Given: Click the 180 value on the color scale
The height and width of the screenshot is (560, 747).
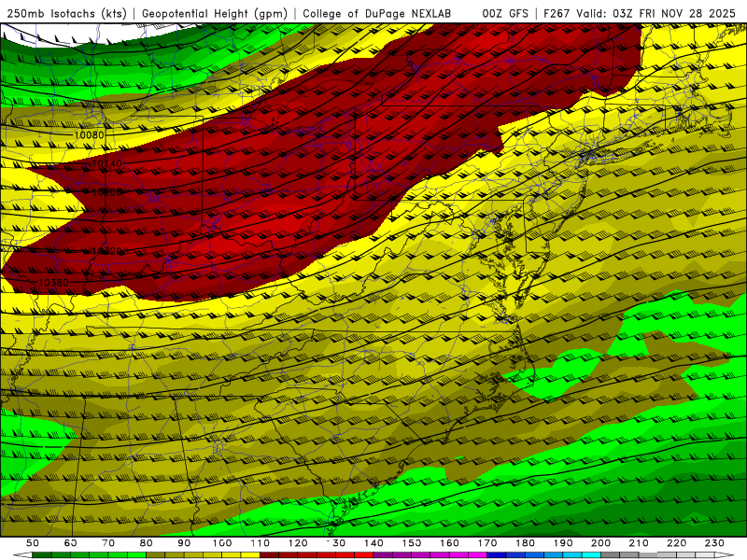Looking at the screenshot, I should coord(525,543).
